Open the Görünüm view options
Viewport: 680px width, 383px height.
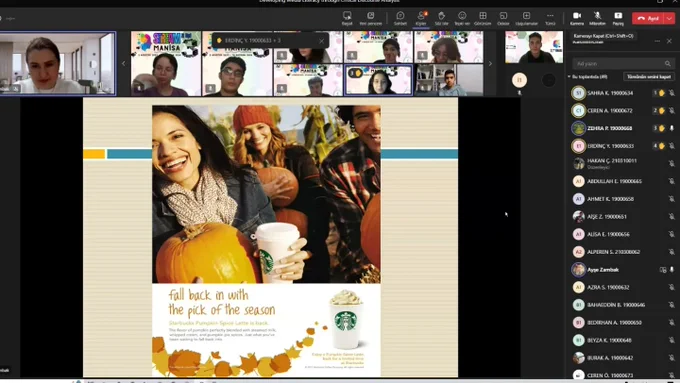tap(483, 18)
